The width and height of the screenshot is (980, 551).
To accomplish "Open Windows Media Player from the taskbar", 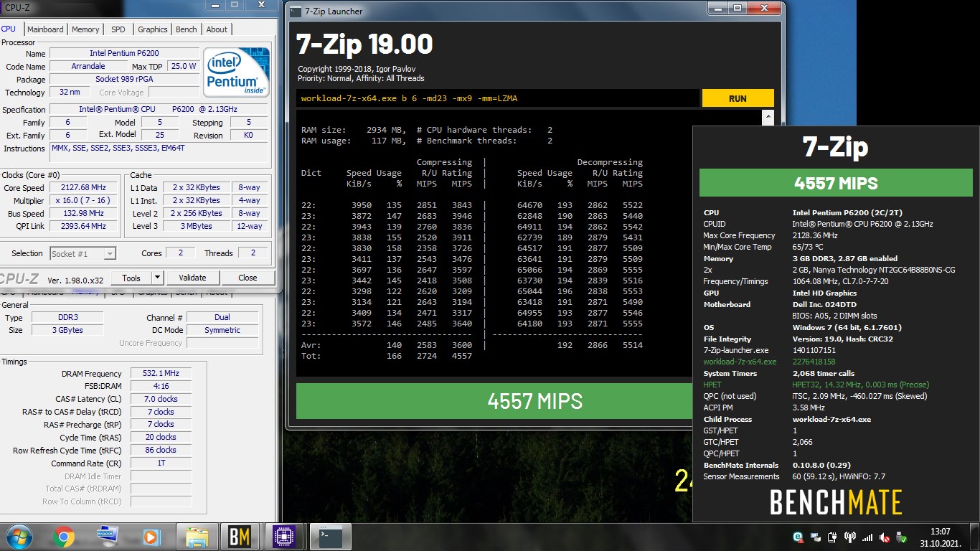I will (x=151, y=537).
